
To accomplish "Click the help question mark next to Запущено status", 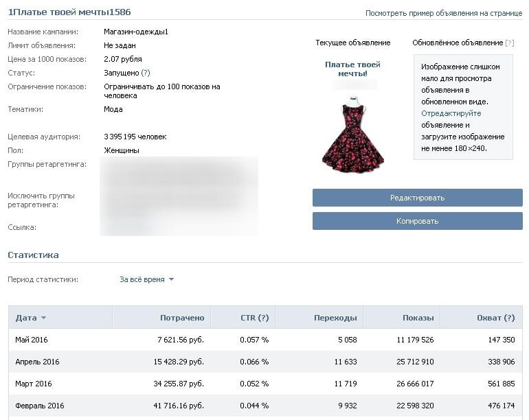I will [145, 73].
